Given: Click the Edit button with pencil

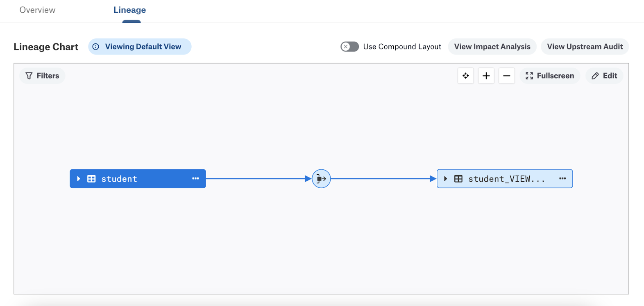Looking at the screenshot, I should pos(604,76).
